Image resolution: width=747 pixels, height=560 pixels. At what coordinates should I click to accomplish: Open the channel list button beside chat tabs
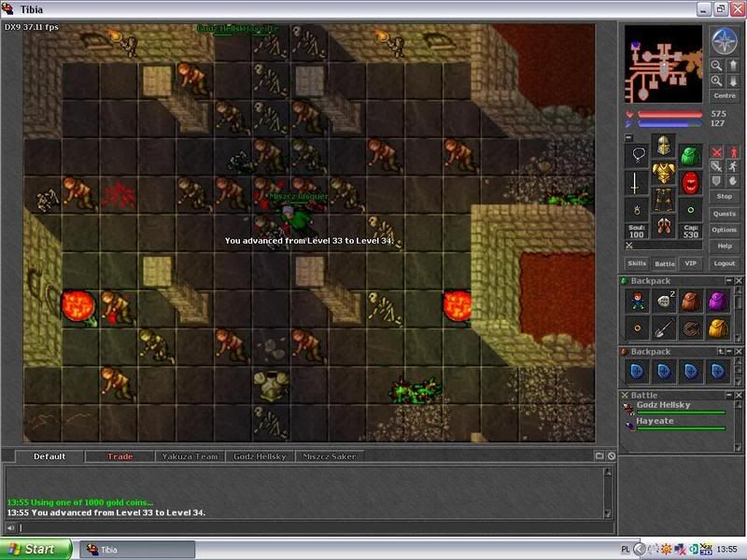(599, 456)
